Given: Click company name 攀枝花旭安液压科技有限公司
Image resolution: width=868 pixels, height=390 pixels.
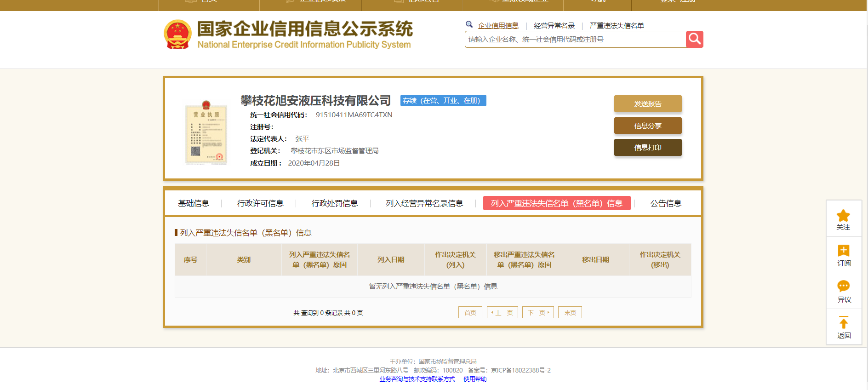Looking at the screenshot, I should point(315,100).
